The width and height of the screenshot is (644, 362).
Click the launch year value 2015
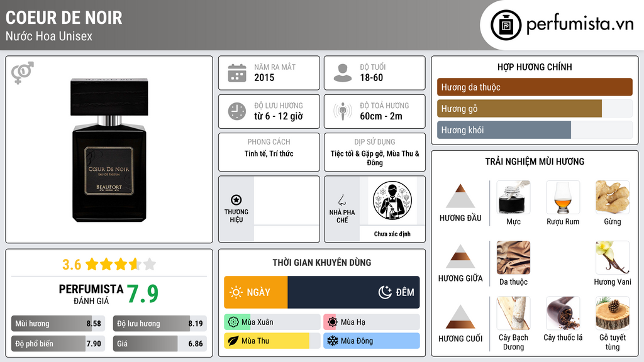click(x=264, y=77)
